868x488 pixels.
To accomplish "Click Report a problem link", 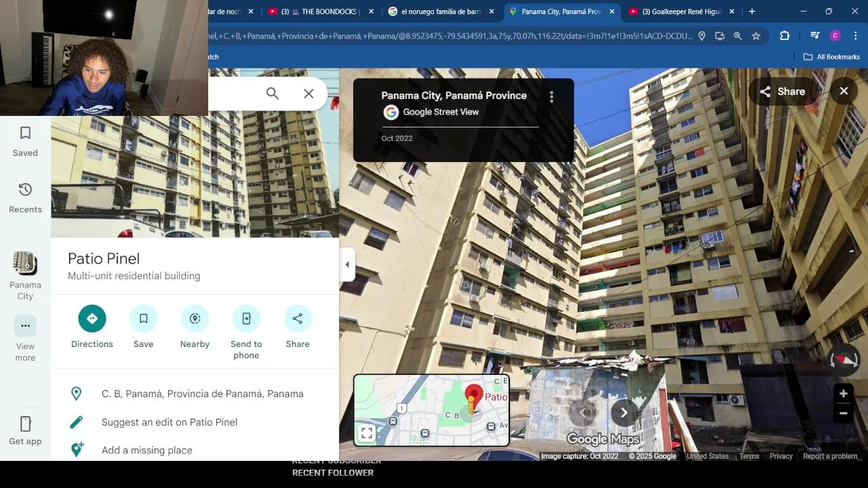I will click(x=830, y=456).
